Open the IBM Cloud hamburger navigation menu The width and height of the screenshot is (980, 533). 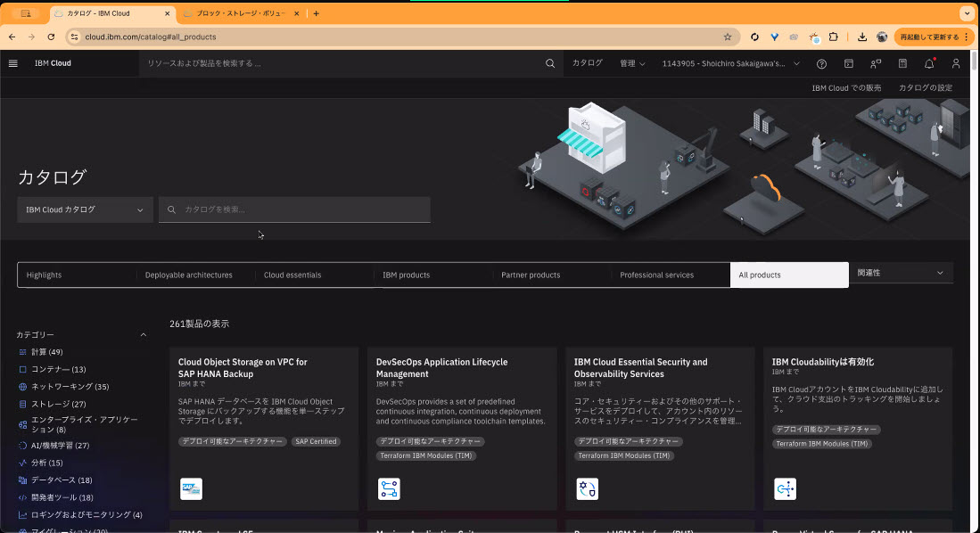[x=13, y=63]
